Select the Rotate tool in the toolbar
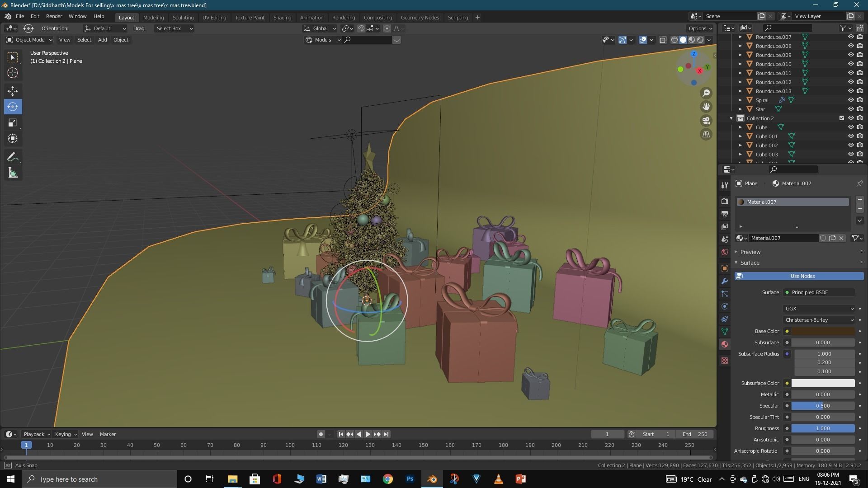The width and height of the screenshot is (868, 488). (13, 107)
